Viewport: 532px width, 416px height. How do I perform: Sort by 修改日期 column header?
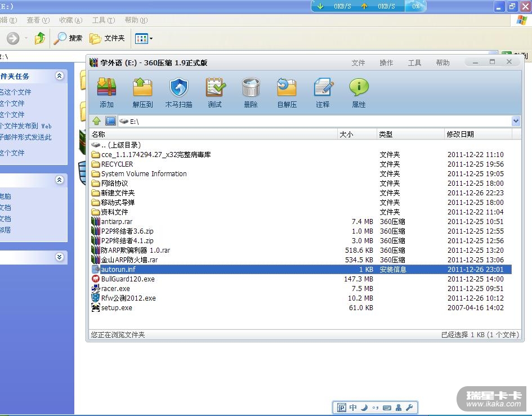[478, 135]
